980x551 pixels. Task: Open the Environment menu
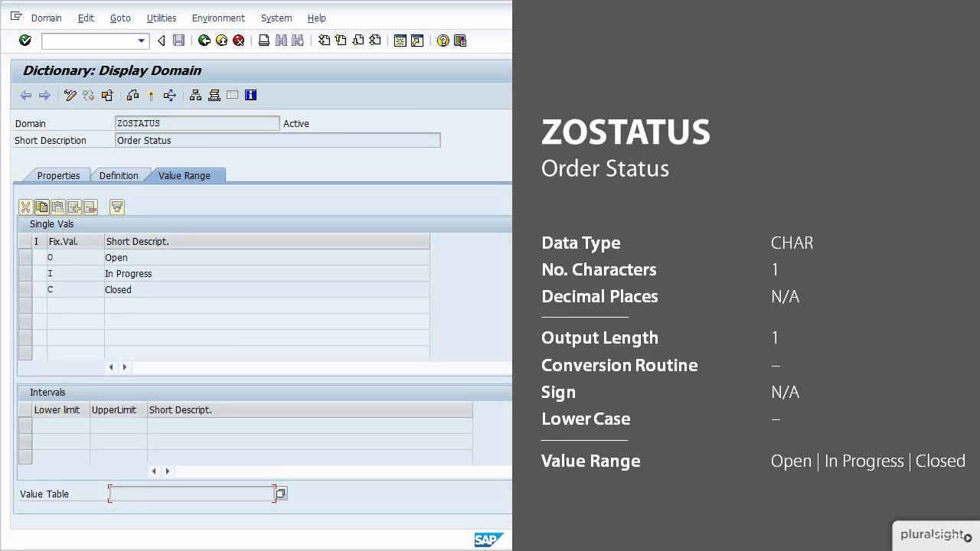tap(218, 18)
